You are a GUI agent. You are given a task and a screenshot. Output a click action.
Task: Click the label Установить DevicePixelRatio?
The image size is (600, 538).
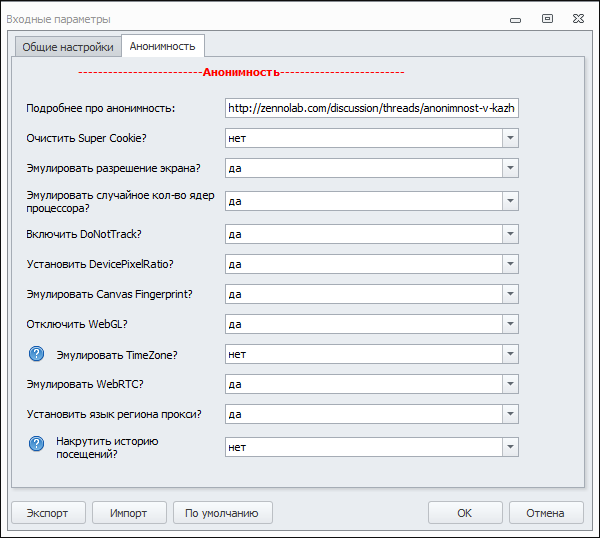(100, 264)
